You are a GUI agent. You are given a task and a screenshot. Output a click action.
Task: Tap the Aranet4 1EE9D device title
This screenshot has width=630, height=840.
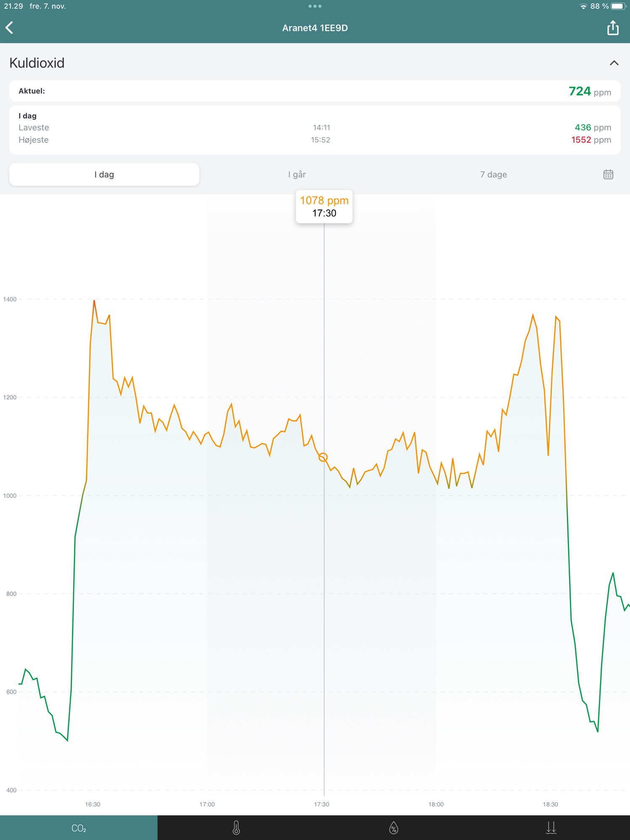[315, 28]
